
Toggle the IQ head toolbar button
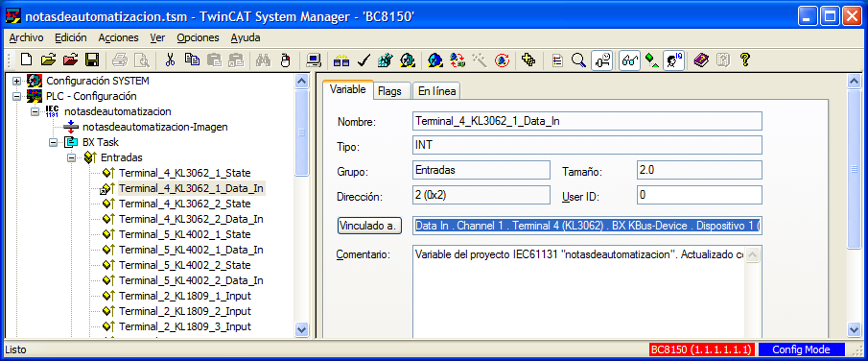(673, 60)
